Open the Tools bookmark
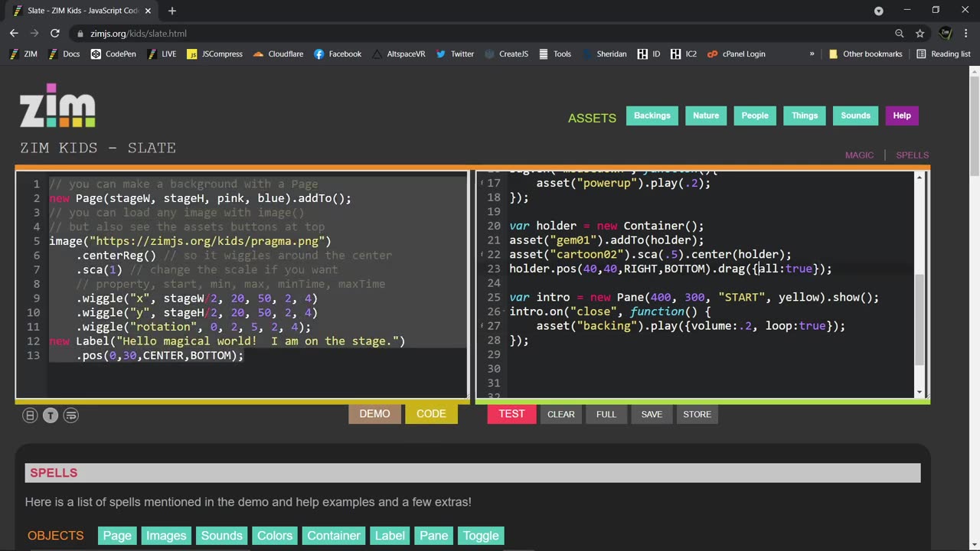Image resolution: width=980 pixels, height=551 pixels. (x=555, y=54)
